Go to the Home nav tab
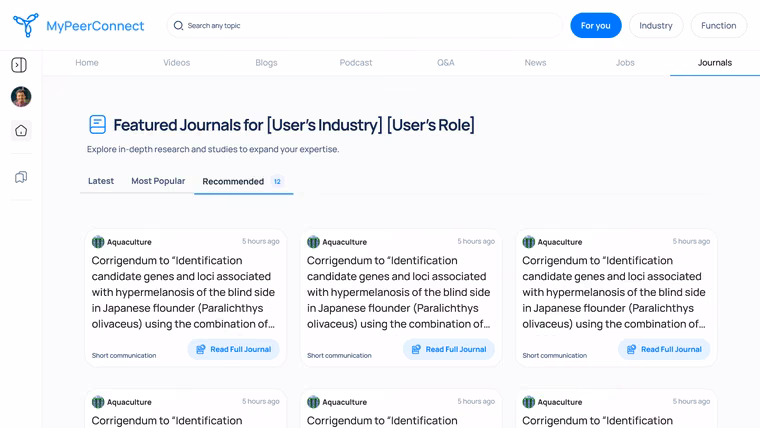760x428 pixels. point(87,63)
